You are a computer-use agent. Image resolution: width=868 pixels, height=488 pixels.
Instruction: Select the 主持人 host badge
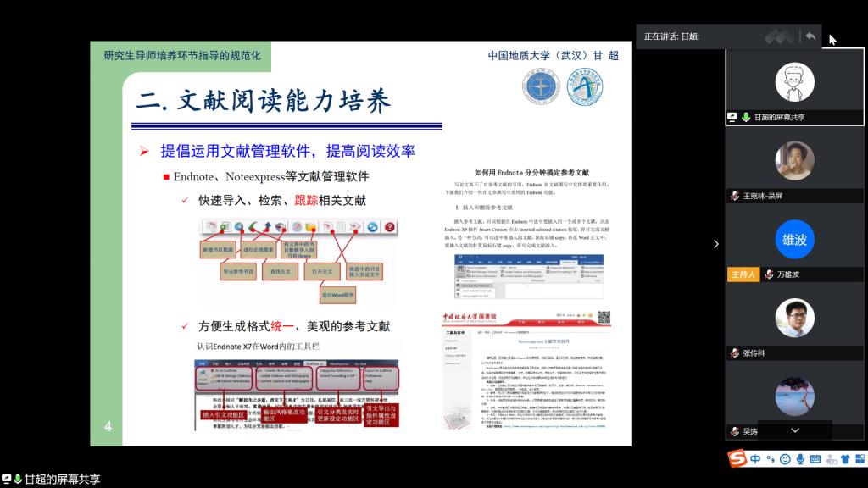coord(743,274)
